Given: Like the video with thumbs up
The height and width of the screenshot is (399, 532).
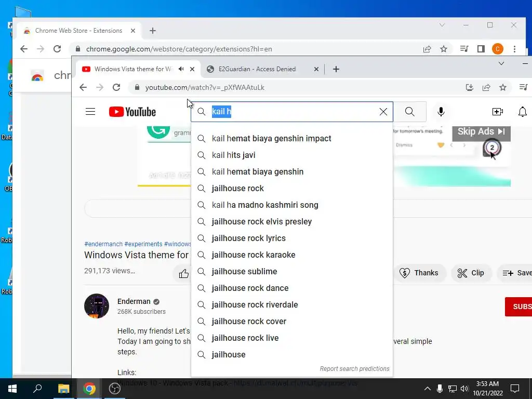Looking at the screenshot, I should click(183, 273).
